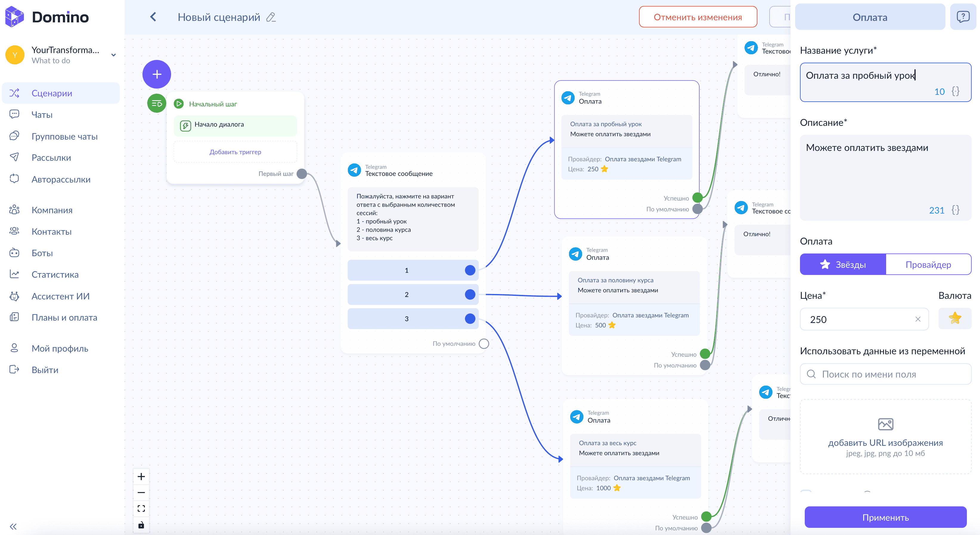Screen dimensions: 980x535
Task: Go back with the left chevron arrow
Action: point(153,17)
